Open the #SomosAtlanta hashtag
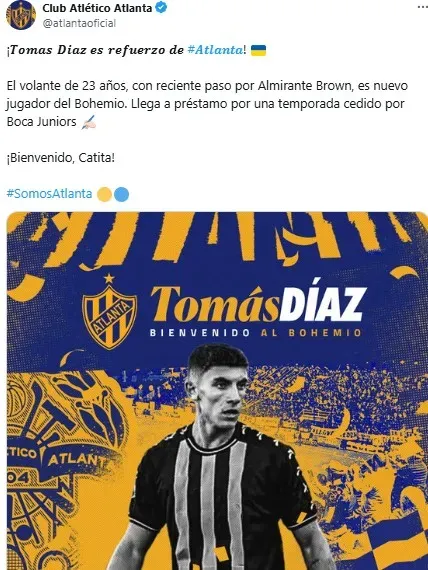This screenshot has height=570, width=428. click(49, 194)
